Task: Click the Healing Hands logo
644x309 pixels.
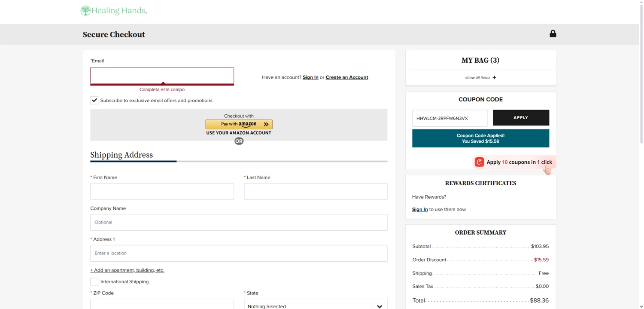Action: [x=114, y=11]
